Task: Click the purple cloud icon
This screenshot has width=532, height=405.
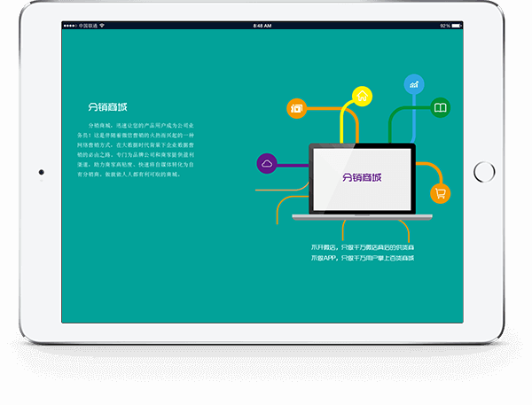Action: point(267,163)
